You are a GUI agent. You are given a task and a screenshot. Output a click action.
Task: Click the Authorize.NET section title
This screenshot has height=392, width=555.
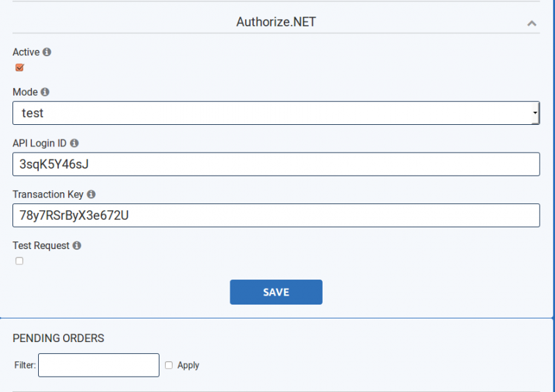click(276, 22)
